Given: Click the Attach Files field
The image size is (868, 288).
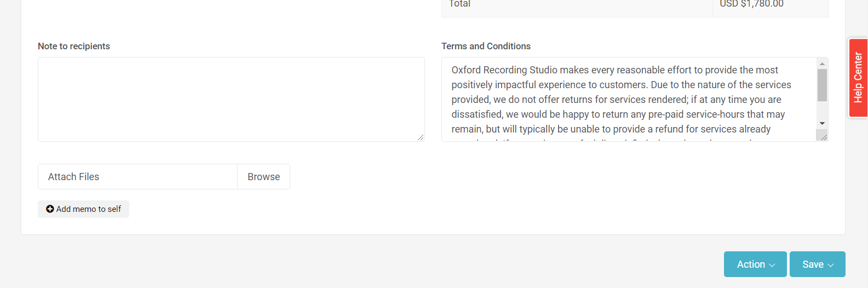Looking at the screenshot, I should [x=137, y=177].
